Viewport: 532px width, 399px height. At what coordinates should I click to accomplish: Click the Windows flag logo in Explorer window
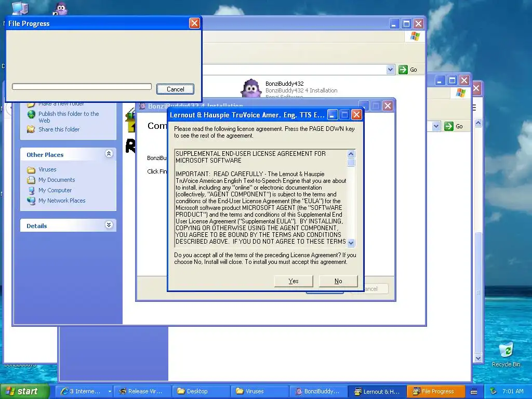(415, 36)
